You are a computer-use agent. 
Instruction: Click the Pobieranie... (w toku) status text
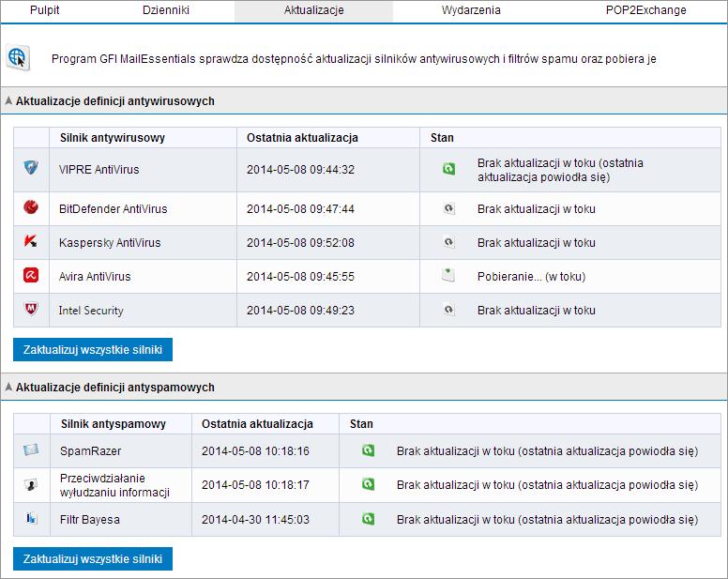pos(531,277)
